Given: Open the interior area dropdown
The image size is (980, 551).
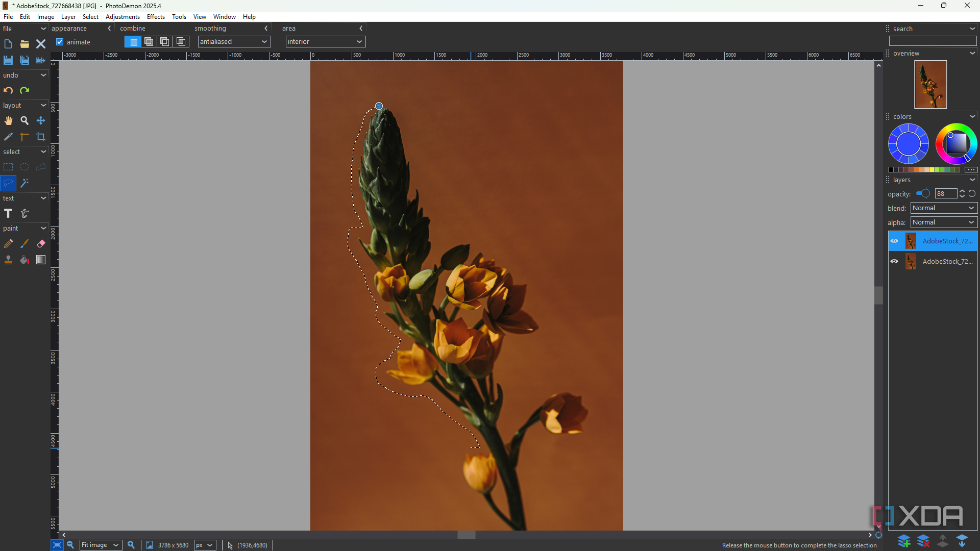Looking at the screenshot, I should [325, 42].
